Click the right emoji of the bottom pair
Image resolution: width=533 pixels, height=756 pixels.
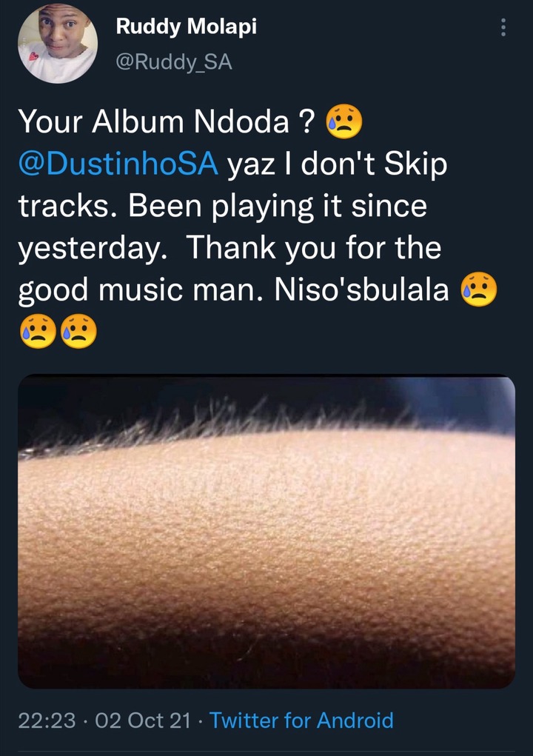tap(79, 331)
